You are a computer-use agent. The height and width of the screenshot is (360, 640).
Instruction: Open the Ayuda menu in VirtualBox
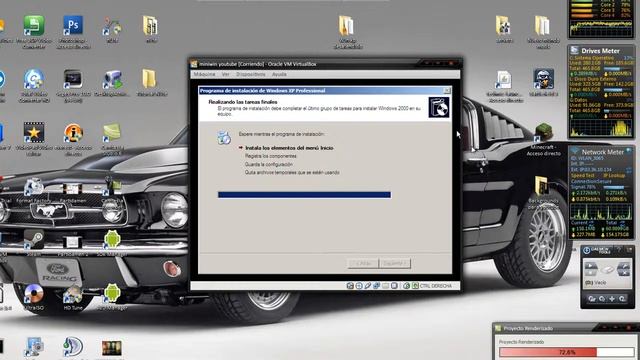pyautogui.click(x=279, y=74)
